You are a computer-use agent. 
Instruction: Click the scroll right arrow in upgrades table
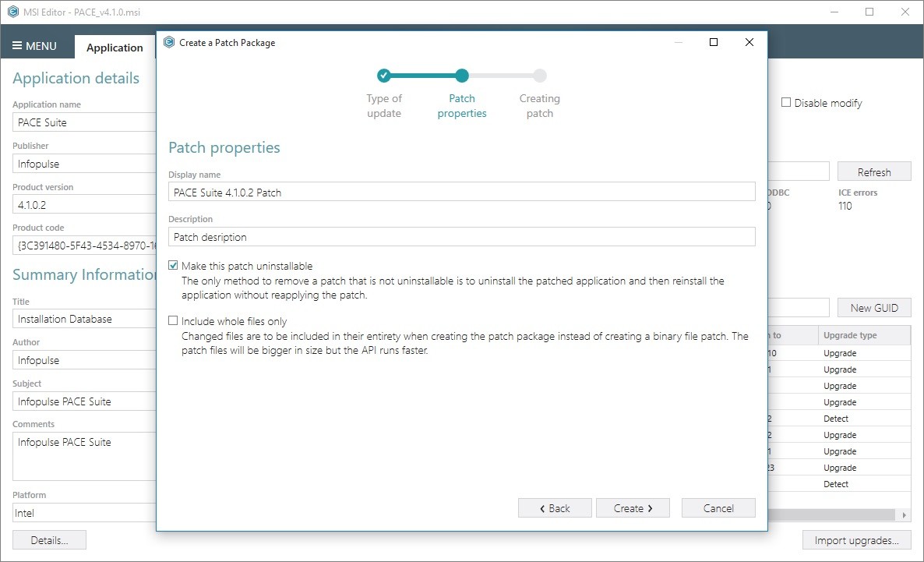click(904, 514)
